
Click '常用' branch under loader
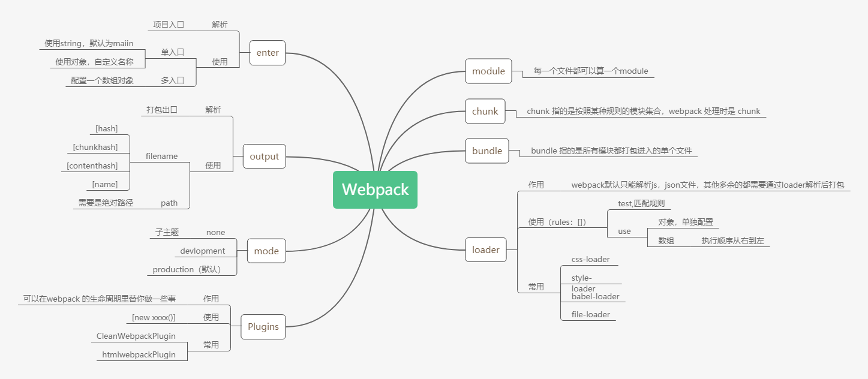(x=536, y=287)
